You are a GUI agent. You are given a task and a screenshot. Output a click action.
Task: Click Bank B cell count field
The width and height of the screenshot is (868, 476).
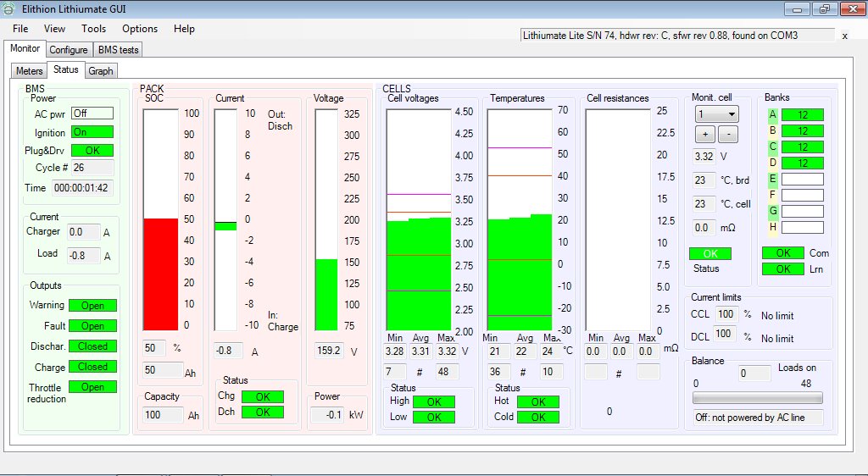coord(803,131)
